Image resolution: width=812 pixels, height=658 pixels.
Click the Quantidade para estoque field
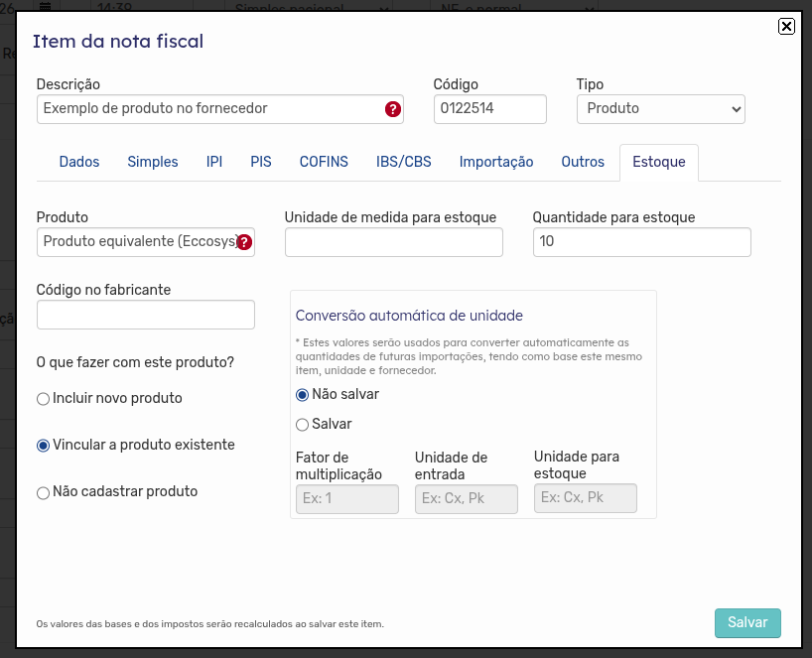pos(641,242)
